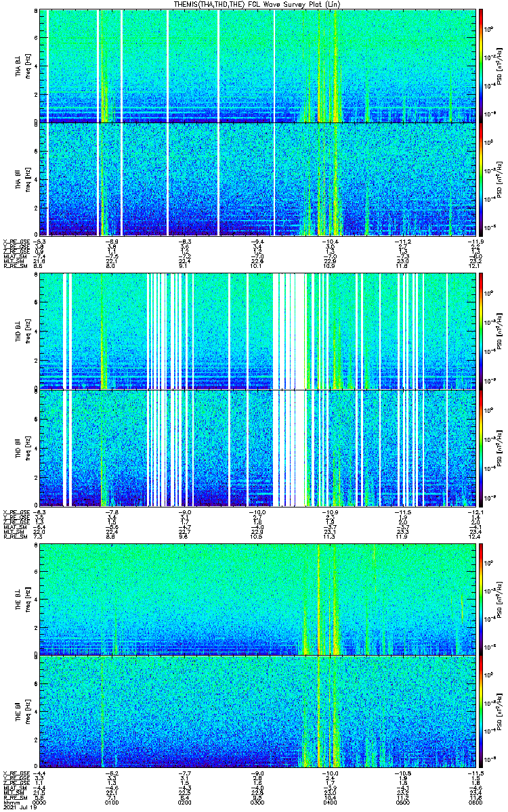Viewport: 508px width, 812px height.
Task: Click the THD B‖ freq [Hz] axis label
Action: (x=28, y=448)
